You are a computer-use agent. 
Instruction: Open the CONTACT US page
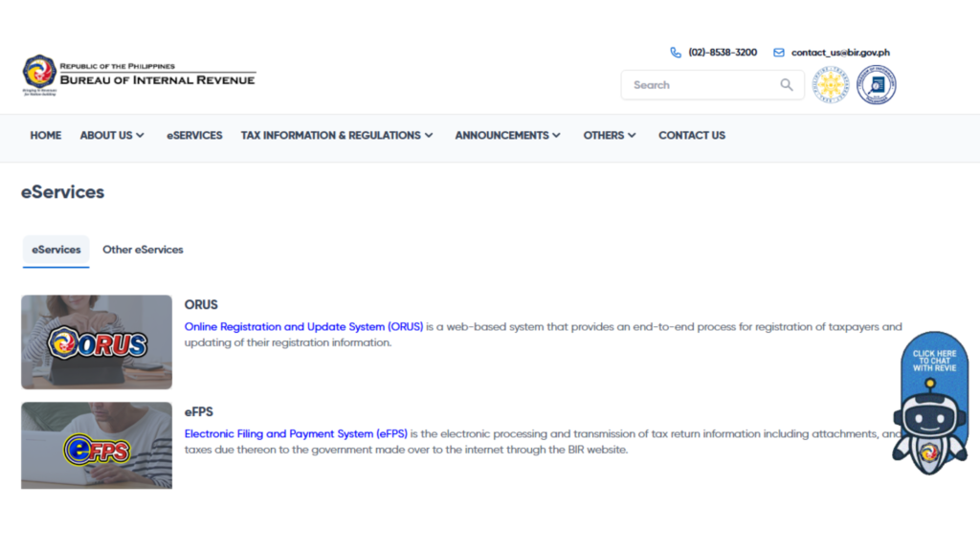(692, 136)
